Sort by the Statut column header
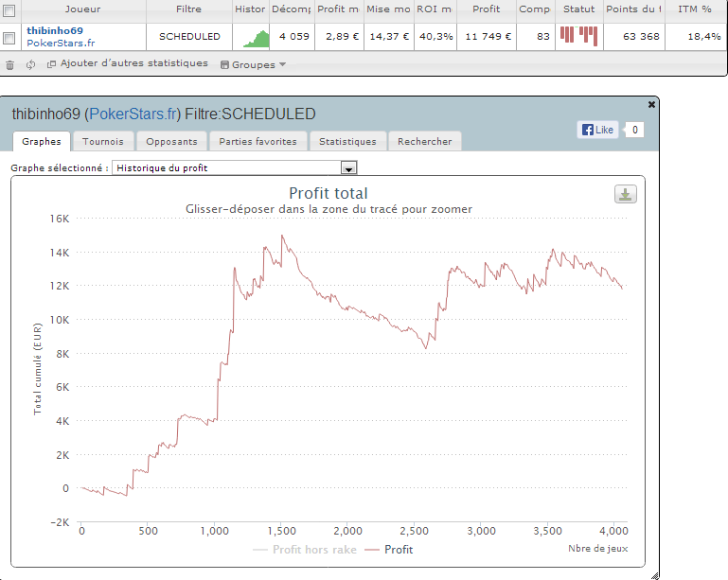The width and height of the screenshot is (728, 580). [579, 9]
